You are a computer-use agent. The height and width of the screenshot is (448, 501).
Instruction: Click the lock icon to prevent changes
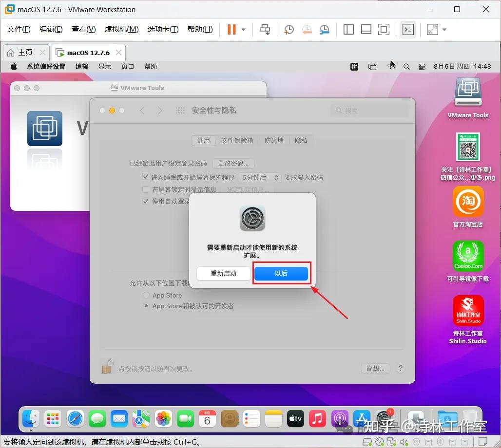pos(107,366)
